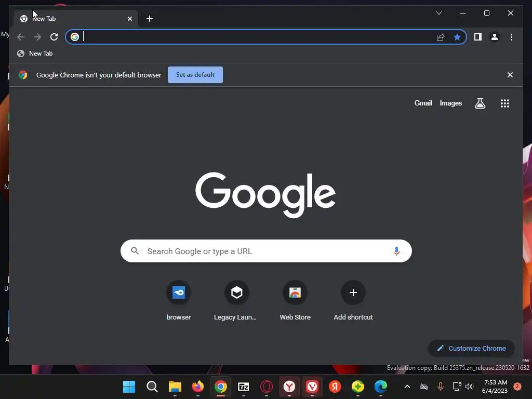
Task: Open the Chrome profile menu
Action: pos(495,37)
